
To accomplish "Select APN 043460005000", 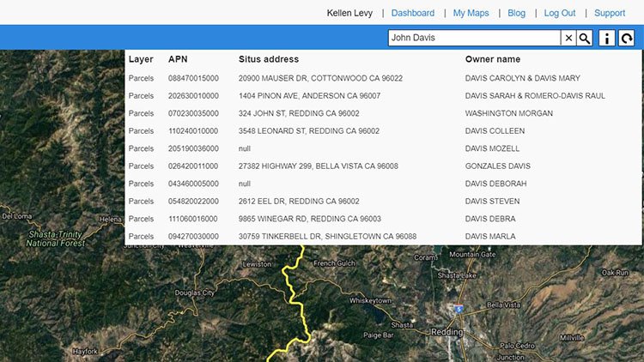I will coord(193,184).
